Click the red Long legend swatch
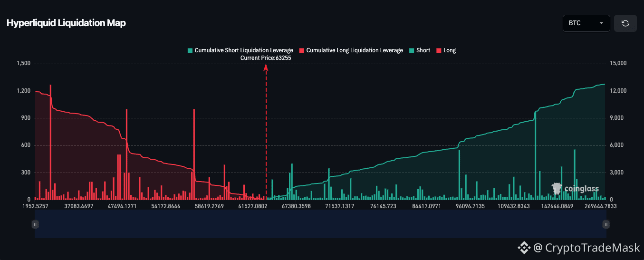The image size is (644, 260). tap(439, 50)
